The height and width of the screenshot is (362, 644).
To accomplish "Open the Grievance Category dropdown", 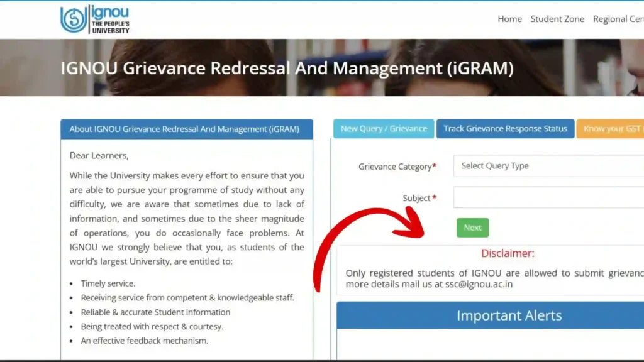I will (548, 166).
